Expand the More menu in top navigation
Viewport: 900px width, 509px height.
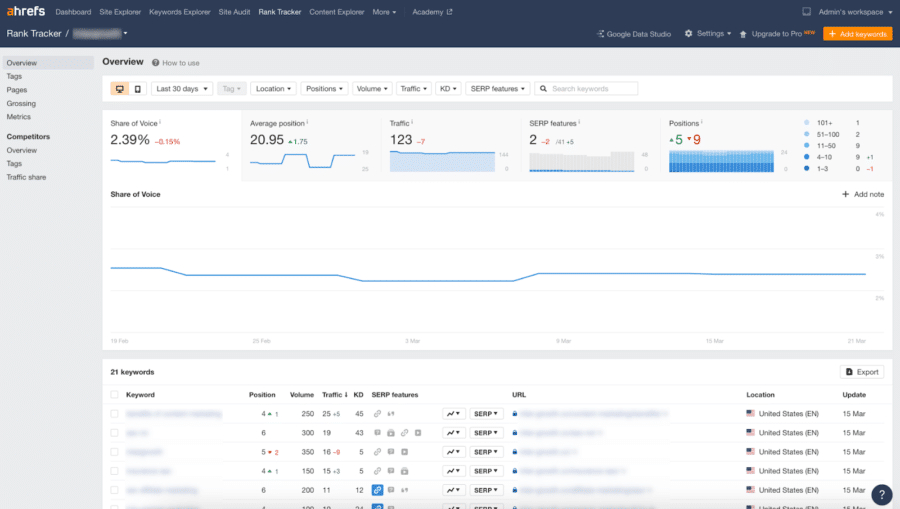tap(384, 11)
